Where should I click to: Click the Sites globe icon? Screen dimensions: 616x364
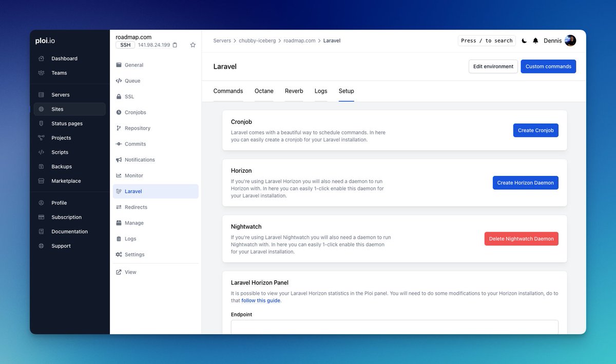click(41, 109)
